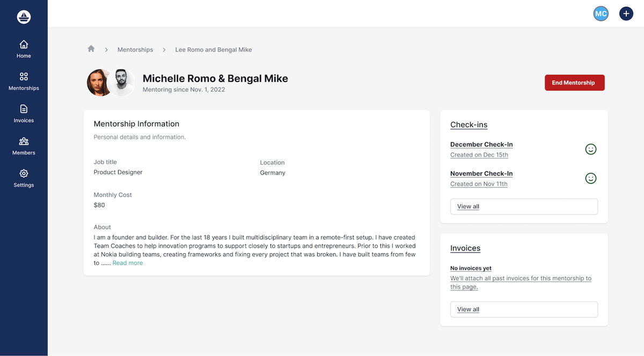Screen dimensions: 644x356
Task: Navigate to Mentorships in the breadcrumb
Action: (135, 50)
